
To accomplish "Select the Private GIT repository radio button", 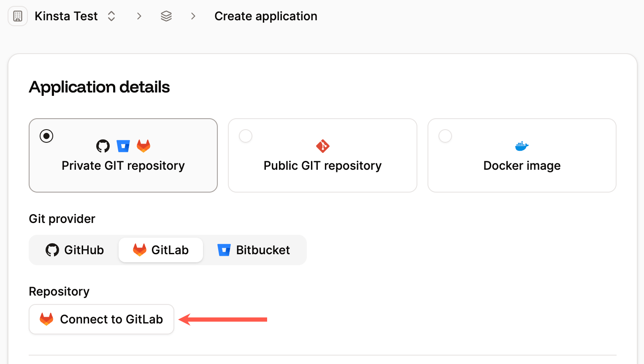I will point(46,136).
